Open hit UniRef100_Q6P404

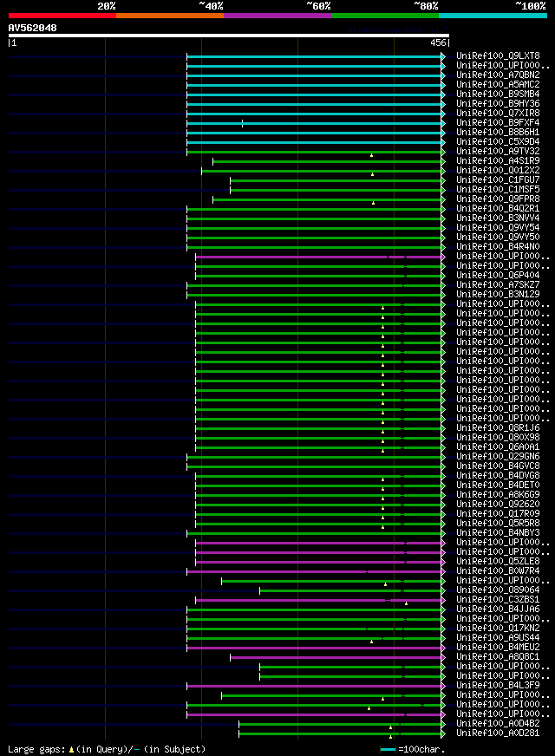(x=498, y=276)
